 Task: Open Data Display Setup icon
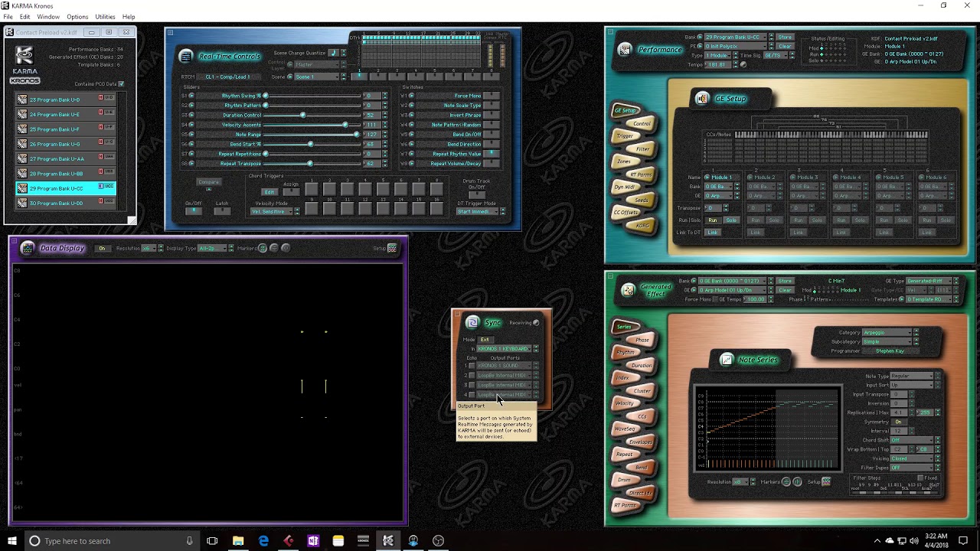(x=392, y=248)
